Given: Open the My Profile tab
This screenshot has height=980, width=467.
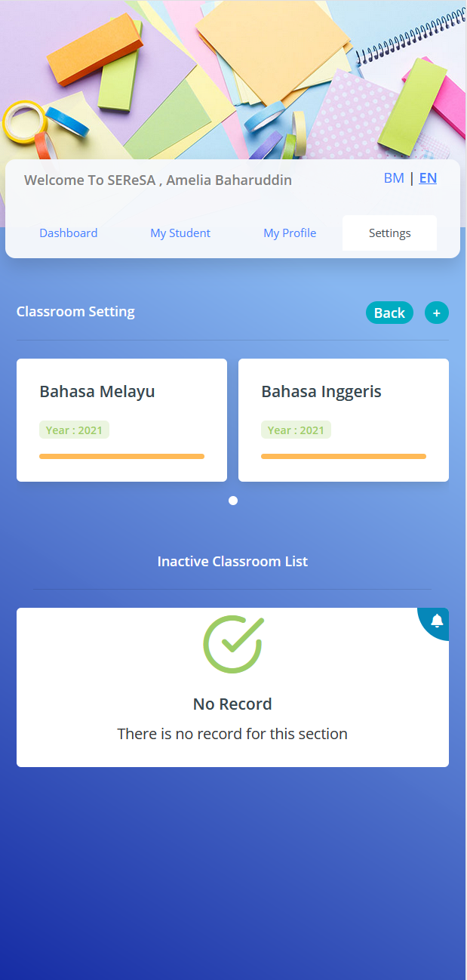Looking at the screenshot, I should 290,233.
